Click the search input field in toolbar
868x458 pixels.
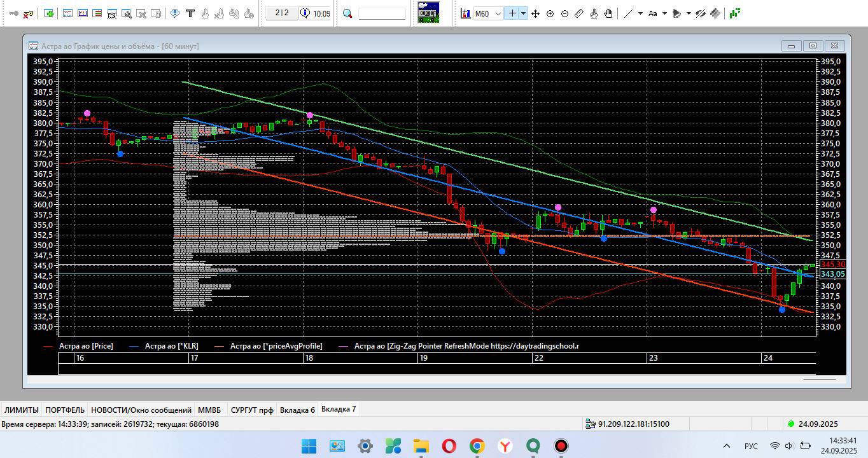click(x=382, y=13)
